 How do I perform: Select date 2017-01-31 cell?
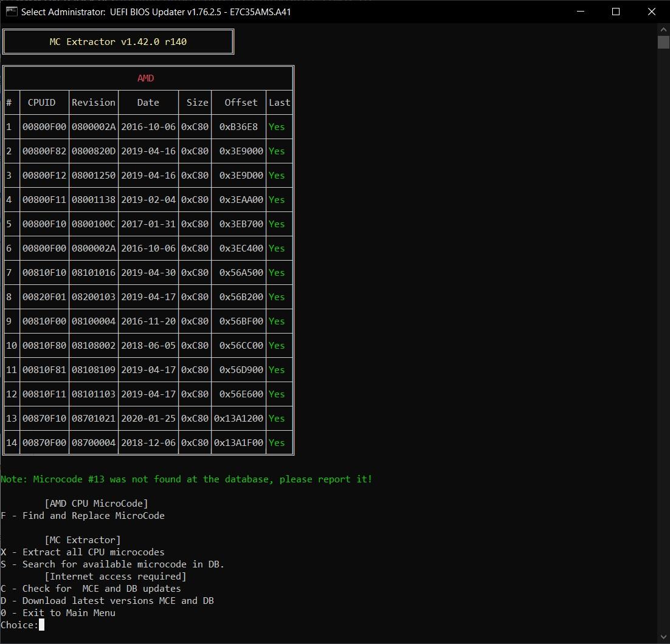[x=148, y=224]
